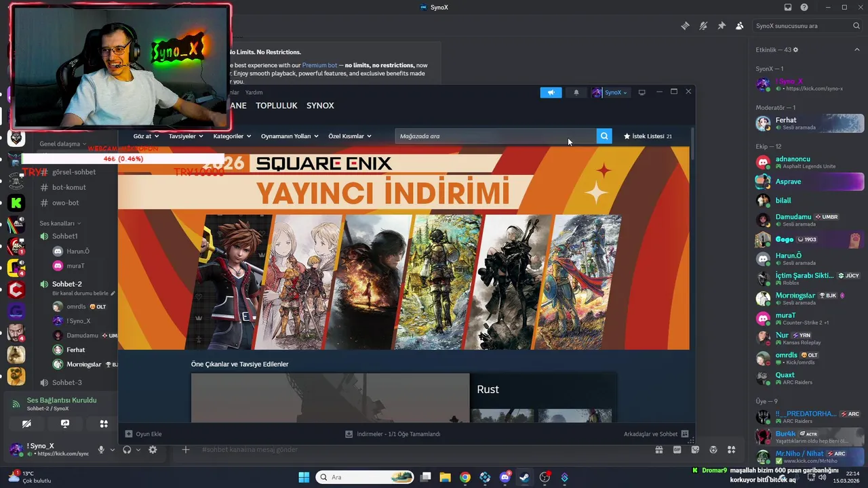868x488 pixels.
Task: Deafen headphones in Discord user panel
Action: (x=126, y=449)
